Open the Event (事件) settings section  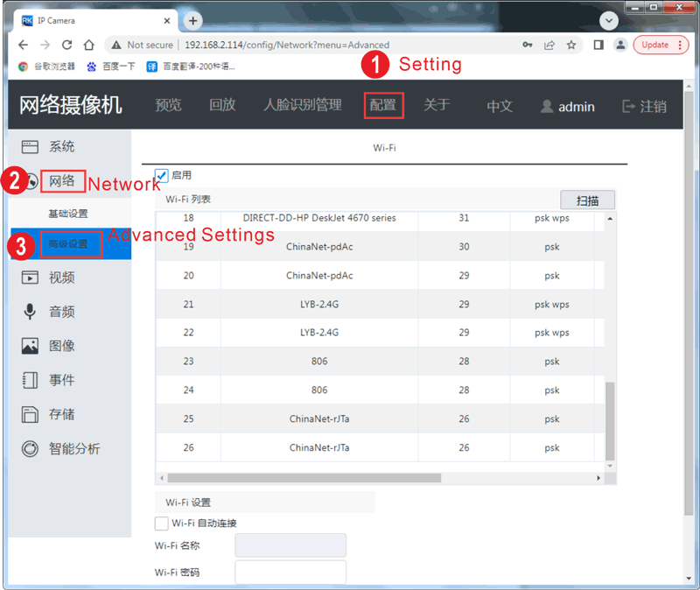coord(61,380)
